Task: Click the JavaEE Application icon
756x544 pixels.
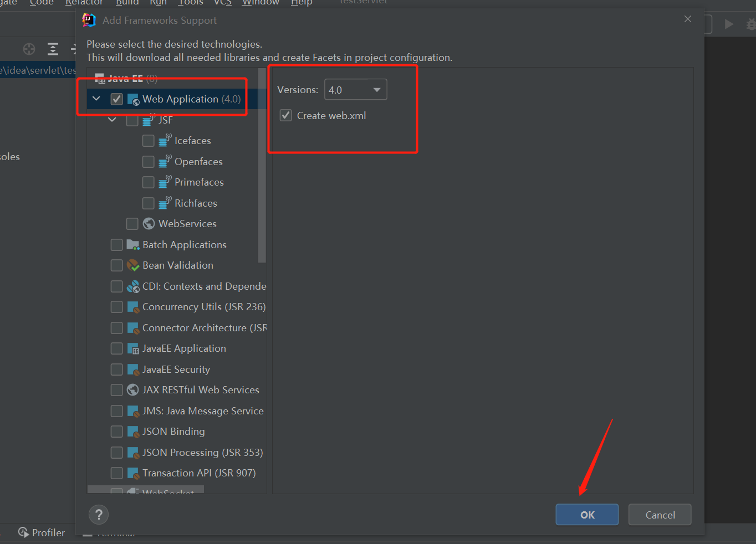Action: coord(133,349)
